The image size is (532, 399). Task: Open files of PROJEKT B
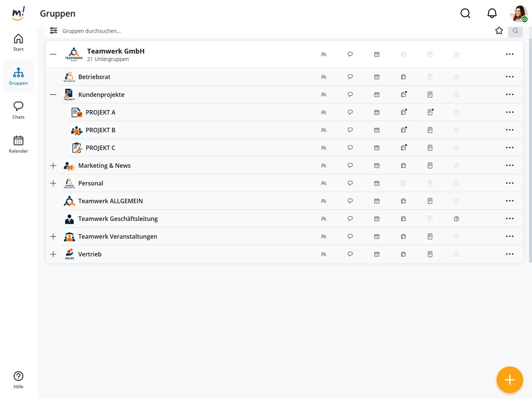(403, 130)
